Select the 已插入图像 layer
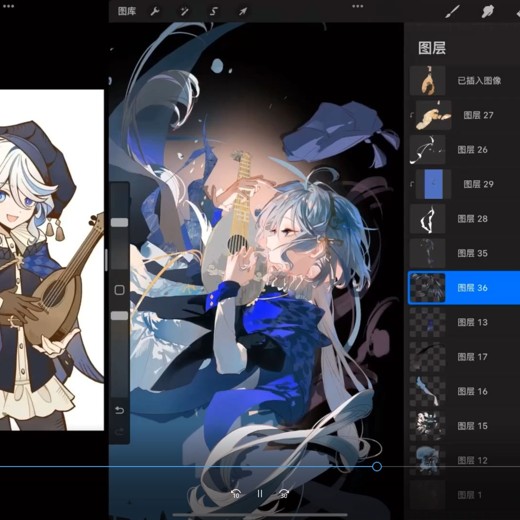The width and height of the screenshot is (520, 520). point(464,80)
